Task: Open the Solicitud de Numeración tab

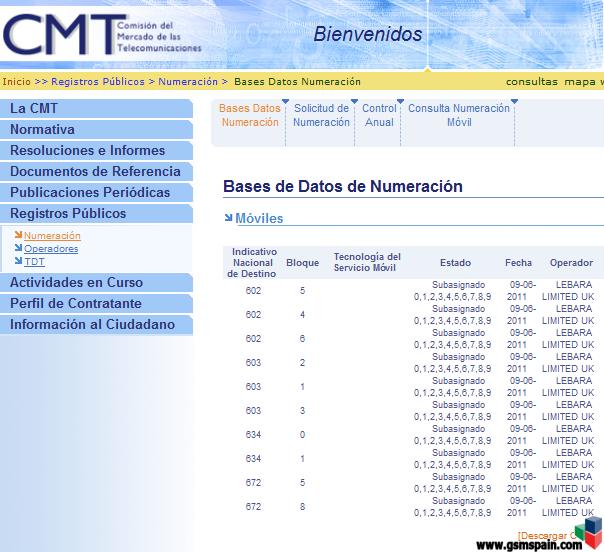Action: pyautogui.click(x=321, y=115)
